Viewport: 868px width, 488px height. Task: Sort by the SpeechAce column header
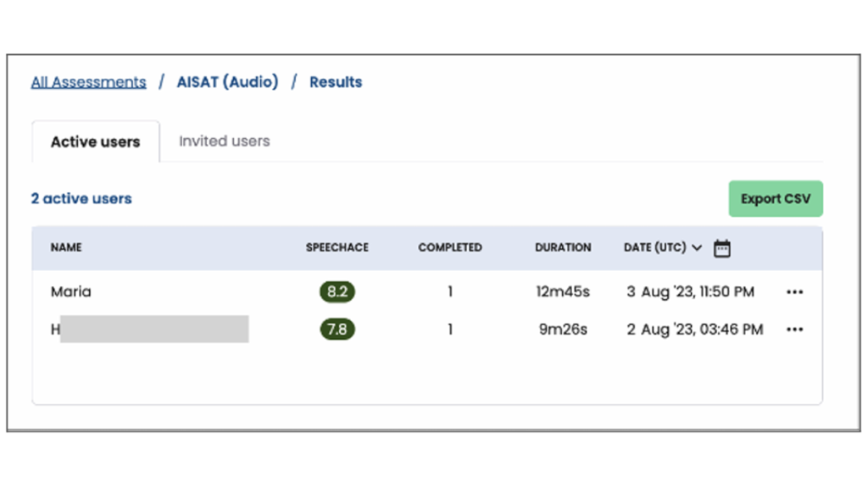pyautogui.click(x=337, y=248)
